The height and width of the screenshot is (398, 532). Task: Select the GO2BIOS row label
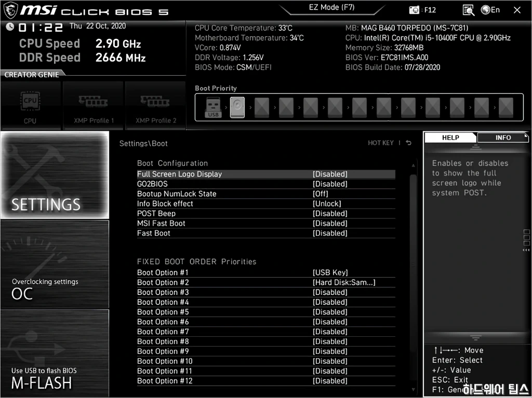(152, 184)
